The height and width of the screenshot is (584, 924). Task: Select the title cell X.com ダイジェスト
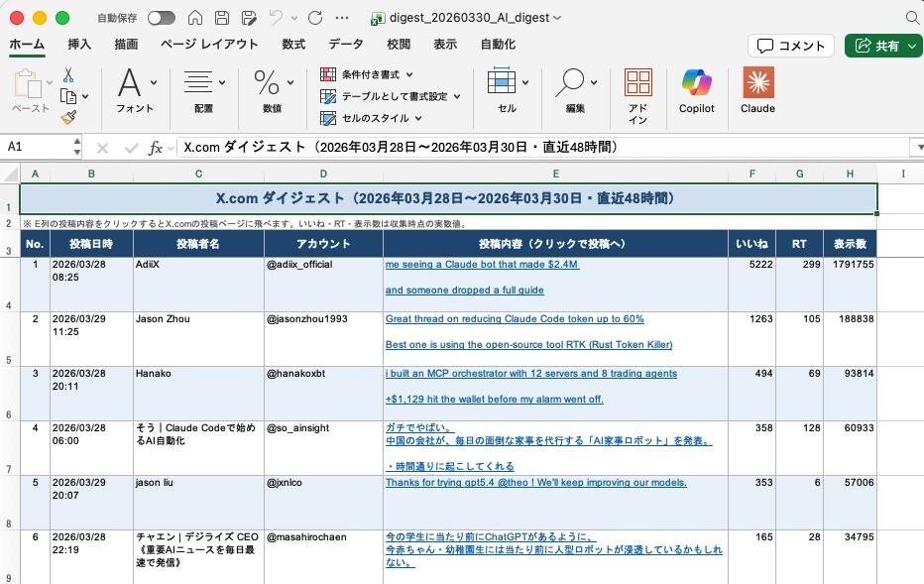click(448, 198)
